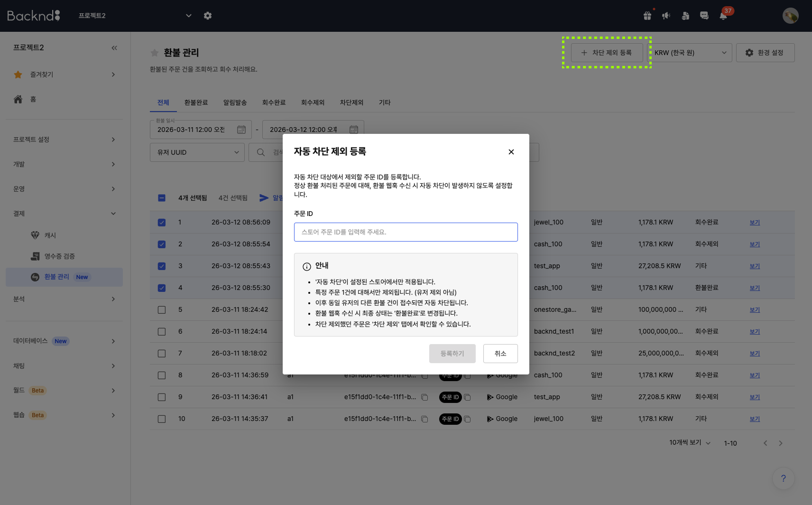
Task: Click the settings gear beside 프로젝트2
Action: pyautogui.click(x=208, y=16)
